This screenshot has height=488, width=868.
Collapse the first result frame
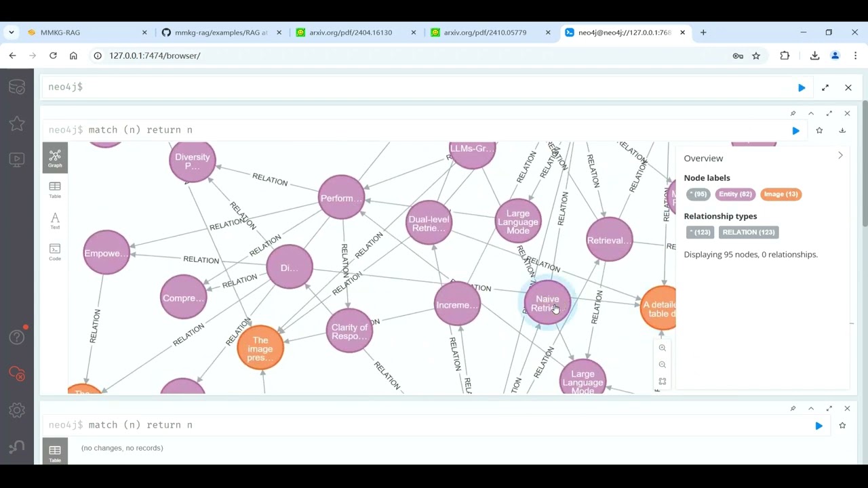point(811,113)
